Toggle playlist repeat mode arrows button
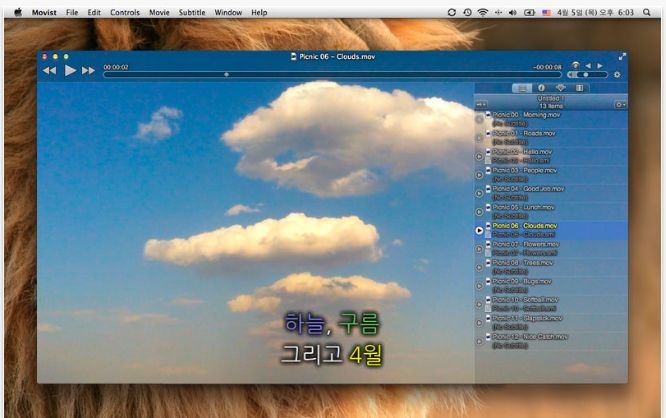 click(x=481, y=104)
